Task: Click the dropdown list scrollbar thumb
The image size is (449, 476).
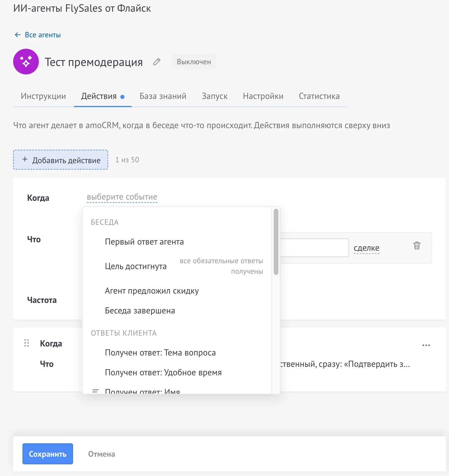Action: pos(276,242)
